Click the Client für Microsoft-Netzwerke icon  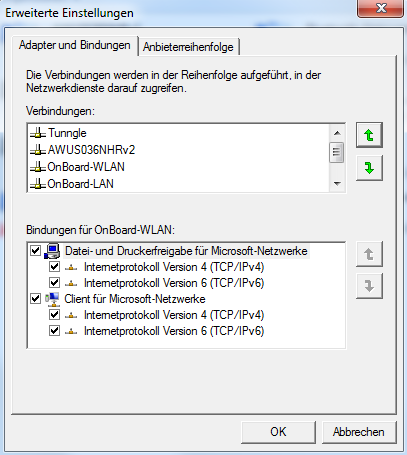tap(52, 299)
